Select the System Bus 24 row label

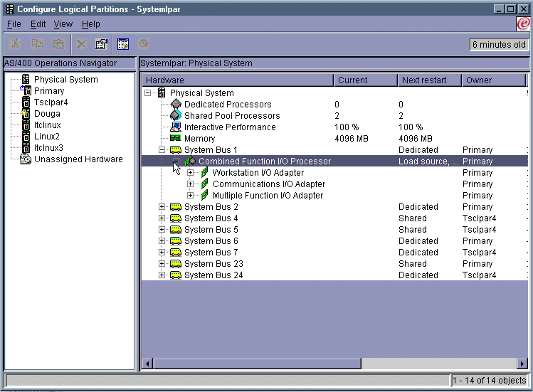[x=213, y=275]
